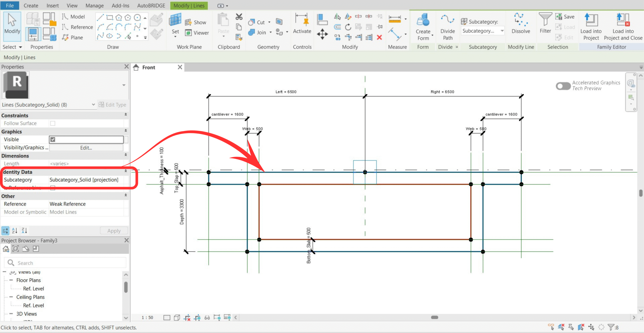The width and height of the screenshot is (644, 333).
Task: Click the Edit Type button
Action: [112, 105]
